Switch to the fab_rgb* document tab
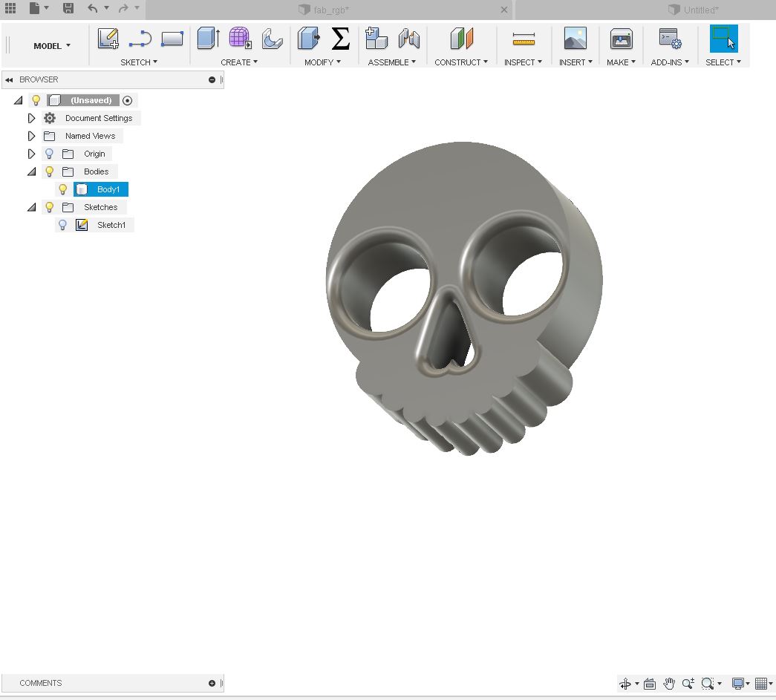This screenshot has width=776, height=700. (325, 10)
